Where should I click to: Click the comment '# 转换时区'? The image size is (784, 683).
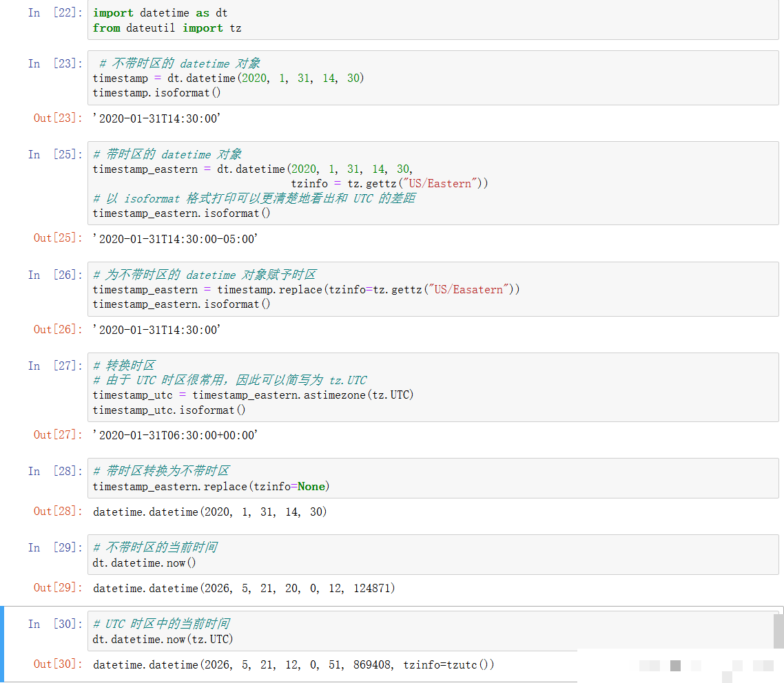pyautogui.click(x=125, y=366)
